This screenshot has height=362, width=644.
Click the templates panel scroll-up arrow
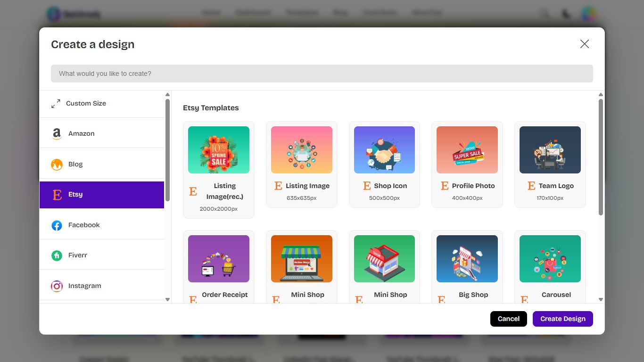click(x=601, y=95)
